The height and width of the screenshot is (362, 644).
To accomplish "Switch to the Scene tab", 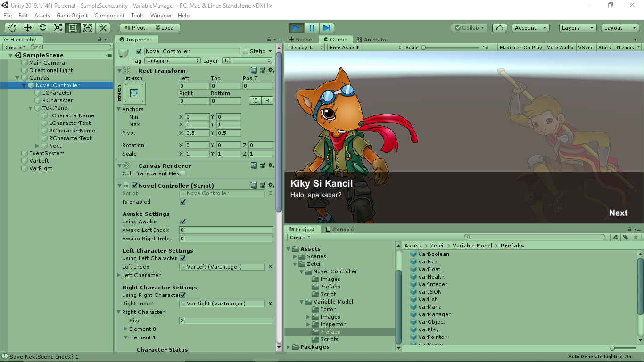I will coord(301,39).
